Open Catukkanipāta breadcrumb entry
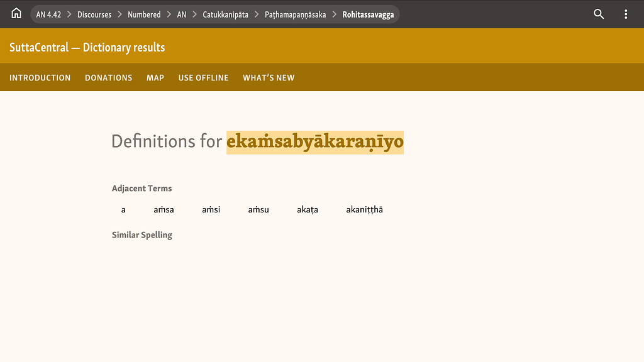Image resolution: width=644 pixels, height=362 pixels. (x=226, y=14)
